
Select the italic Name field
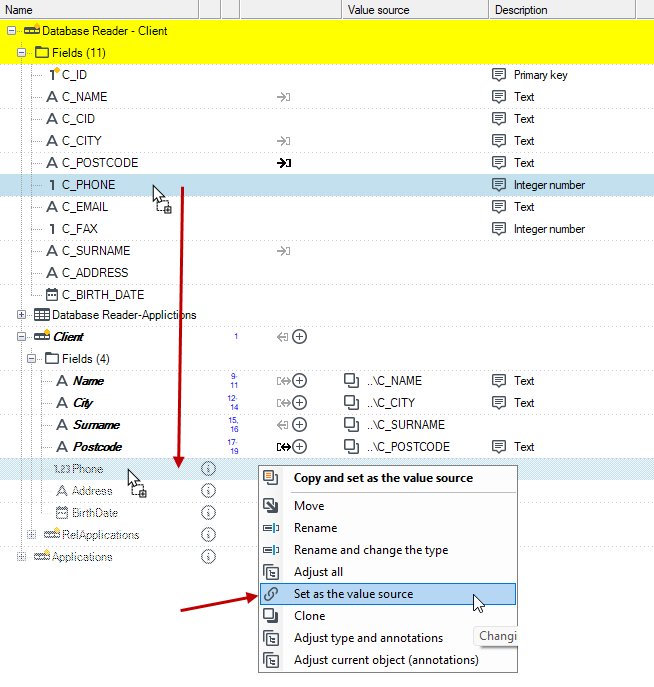(x=88, y=381)
